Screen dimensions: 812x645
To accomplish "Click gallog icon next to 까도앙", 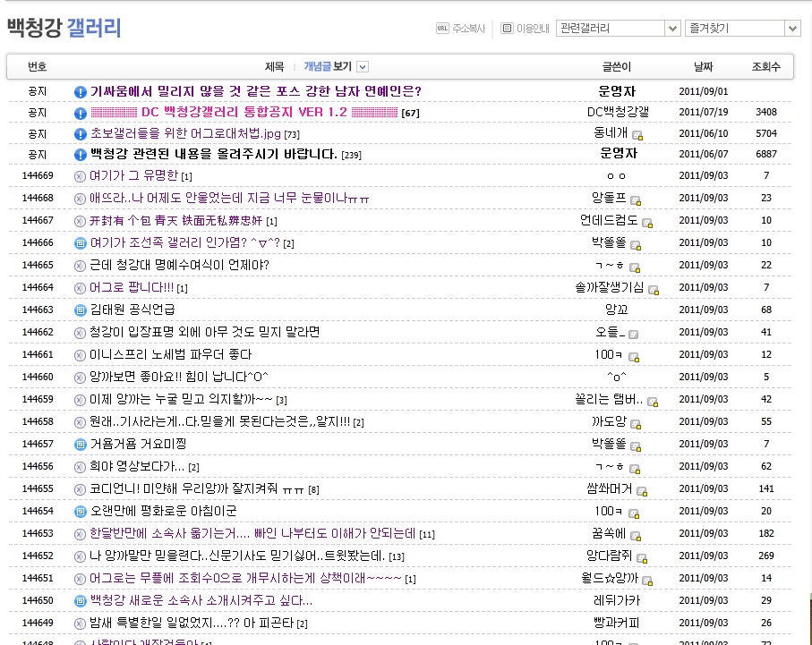I will point(636,424).
